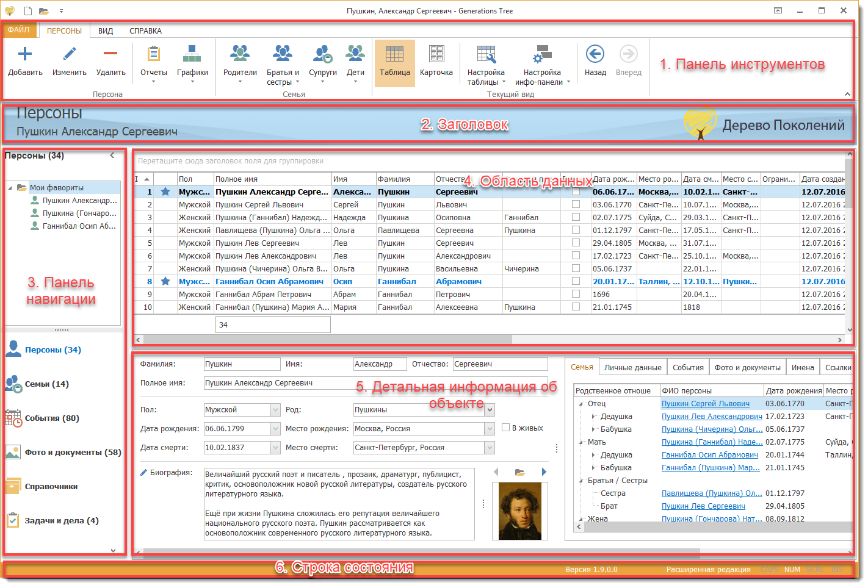This screenshot has height=588, width=868.
Task: Toggle checkbox in row 6 Пушкин Лев Александрович
Action: pyautogui.click(x=576, y=256)
